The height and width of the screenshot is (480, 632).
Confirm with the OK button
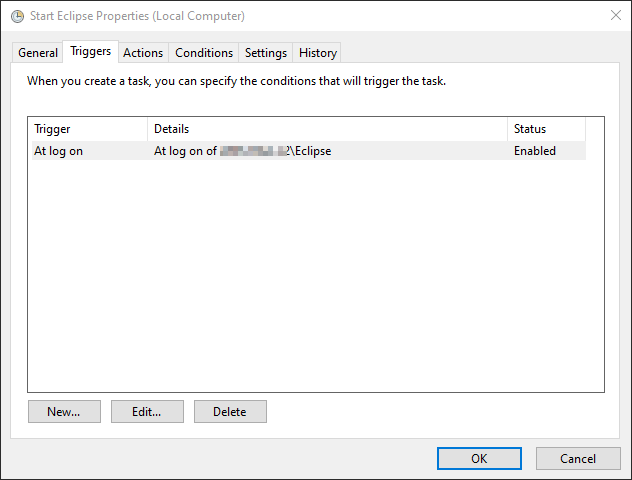coord(479,458)
